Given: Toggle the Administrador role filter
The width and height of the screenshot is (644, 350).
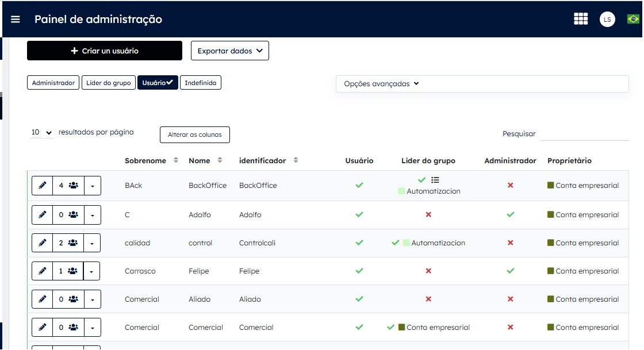Looking at the screenshot, I should coord(53,83).
